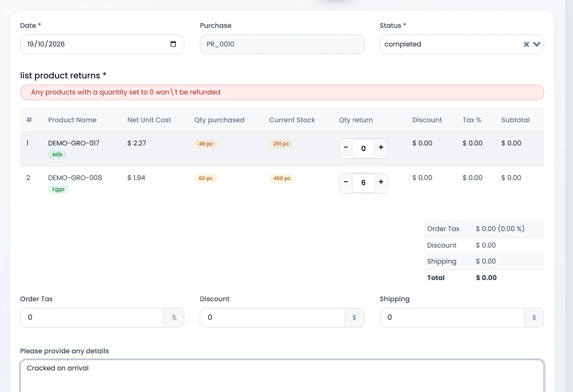Viewport: 573px width, 392px height.
Task: Click the refund warning alert message
Action: click(282, 92)
